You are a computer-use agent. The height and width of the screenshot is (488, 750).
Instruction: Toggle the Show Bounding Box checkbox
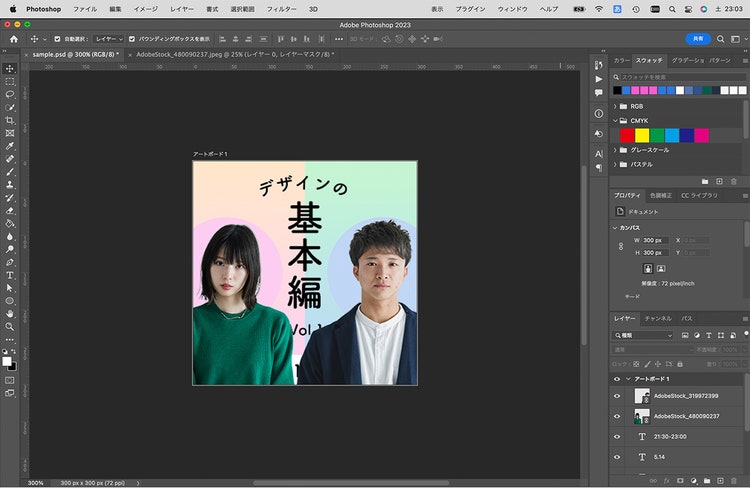point(132,39)
